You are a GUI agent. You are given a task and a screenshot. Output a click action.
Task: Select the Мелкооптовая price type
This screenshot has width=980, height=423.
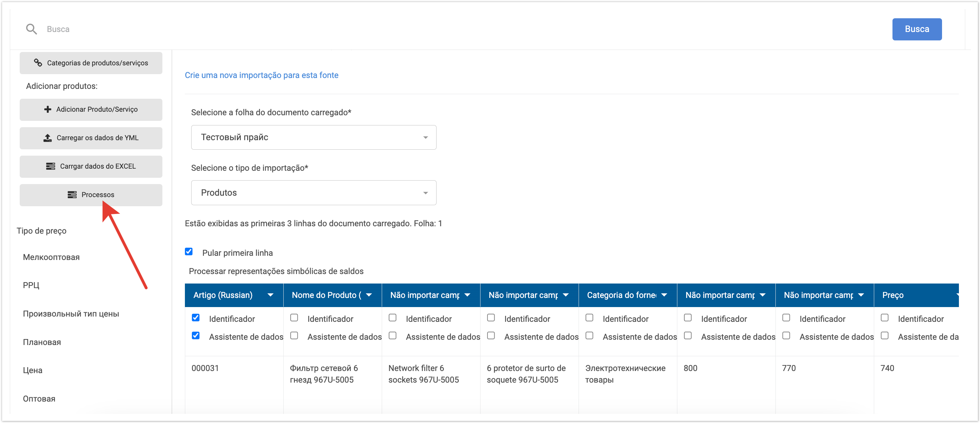51,257
